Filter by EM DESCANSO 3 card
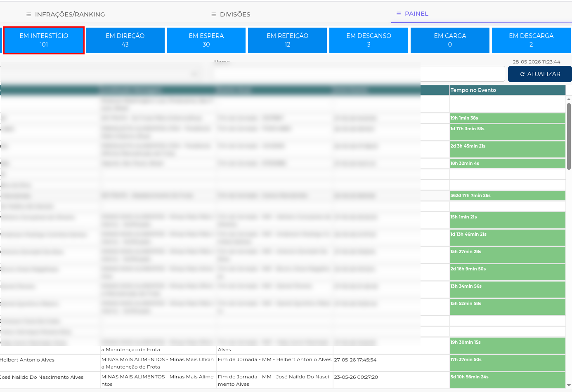The width and height of the screenshot is (572, 392). coord(369,40)
